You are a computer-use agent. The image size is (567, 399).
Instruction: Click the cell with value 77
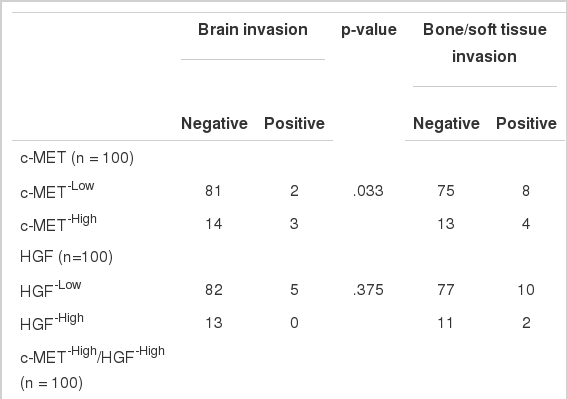(x=446, y=290)
